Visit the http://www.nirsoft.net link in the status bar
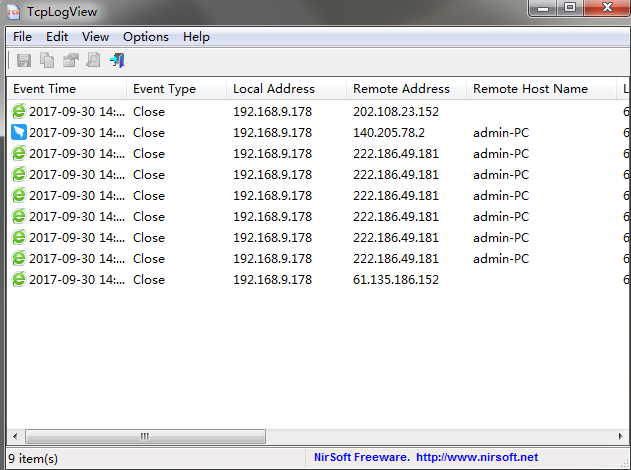The height and width of the screenshot is (470, 631). (477, 458)
